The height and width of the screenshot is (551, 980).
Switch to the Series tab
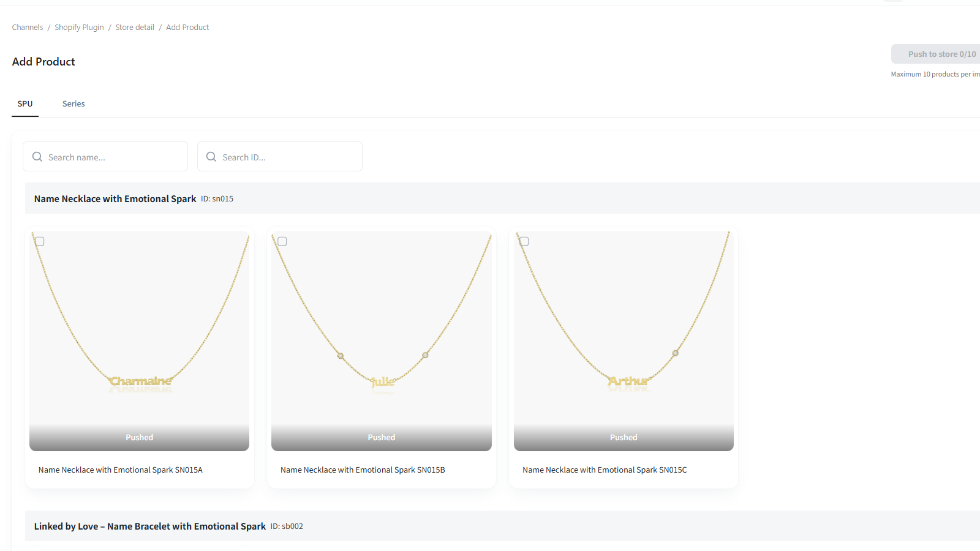[73, 103]
